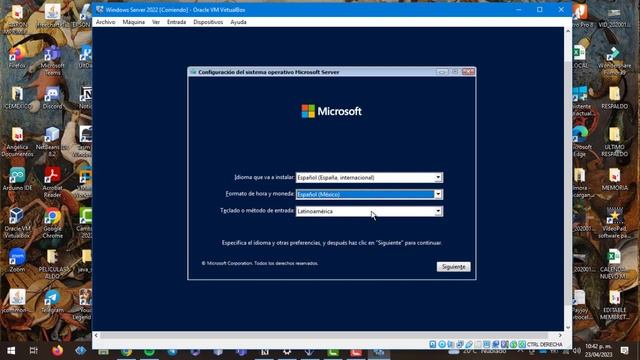Click the network adapter icon in VirtualBox status bar

coord(460,344)
